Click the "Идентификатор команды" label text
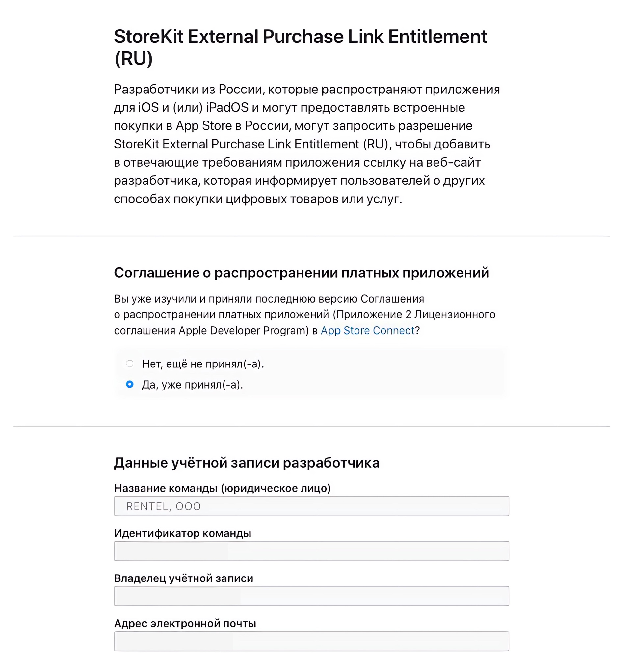632x672 pixels. point(182,533)
